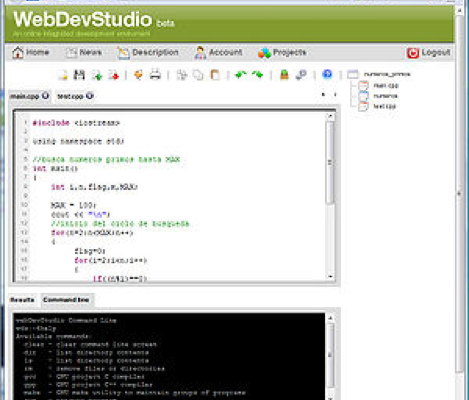Click the Logout red power icon
This screenshot has height=400, width=469.
[x=413, y=53]
